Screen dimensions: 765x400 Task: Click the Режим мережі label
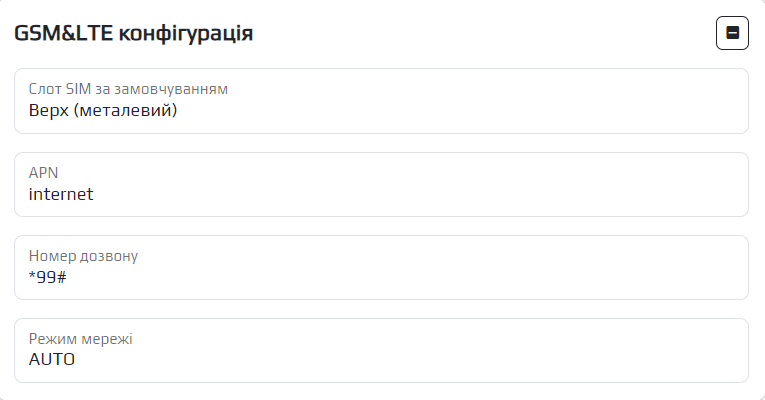click(80, 339)
